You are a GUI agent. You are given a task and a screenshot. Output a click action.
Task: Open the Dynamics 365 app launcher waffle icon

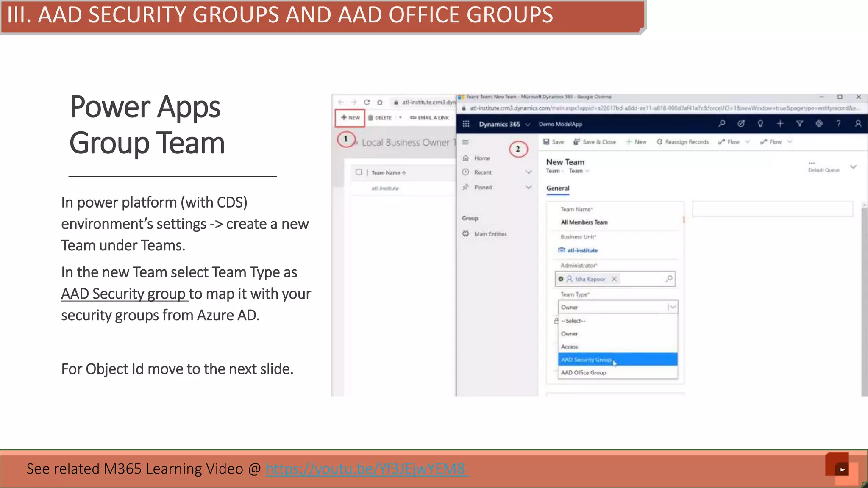coord(466,124)
